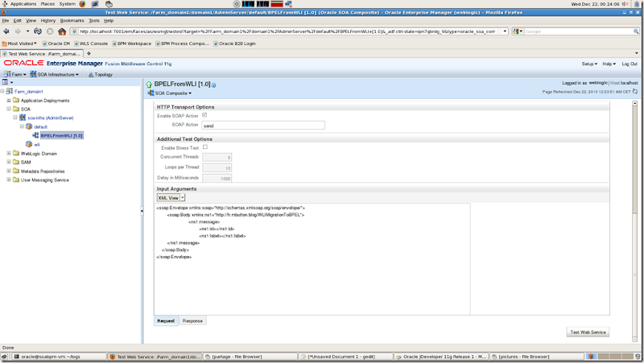Click the green composite up arrow icon
This screenshot has height=363, width=644.
tap(149, 85)
